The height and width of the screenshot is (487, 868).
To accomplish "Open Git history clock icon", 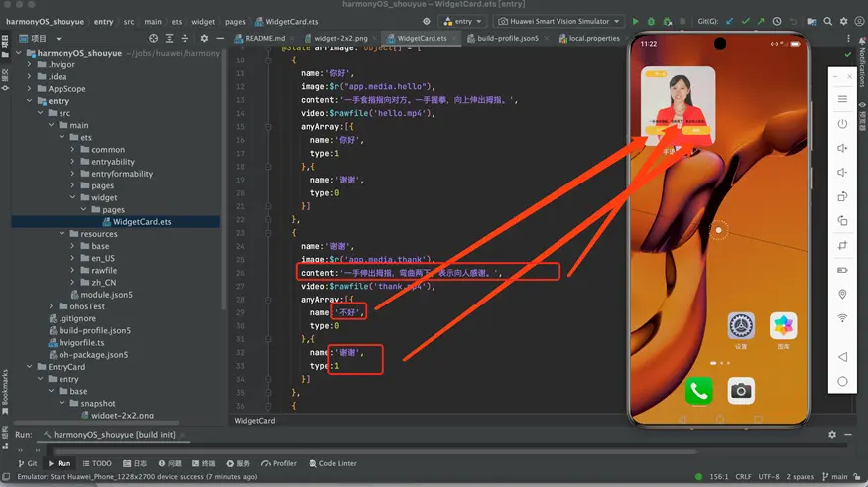I will (x=777, y=21).
